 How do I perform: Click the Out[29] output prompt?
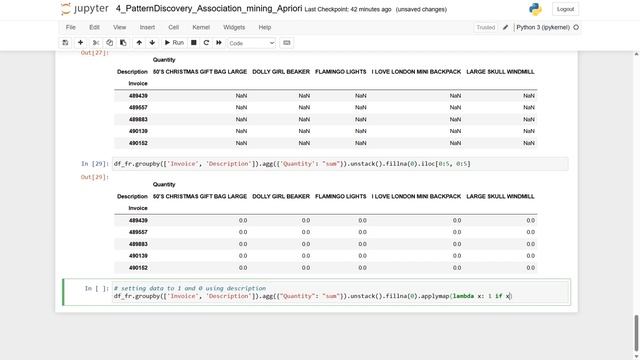[x=94, y=177]
